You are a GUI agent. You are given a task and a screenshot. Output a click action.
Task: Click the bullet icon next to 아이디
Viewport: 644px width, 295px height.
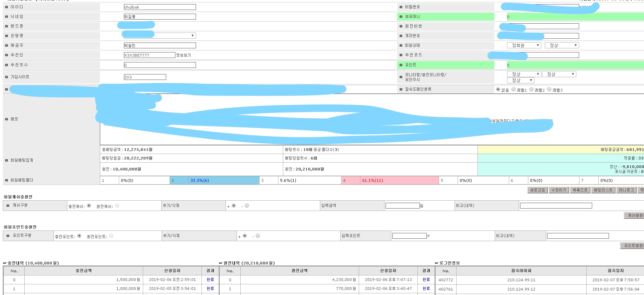(7, 7)
